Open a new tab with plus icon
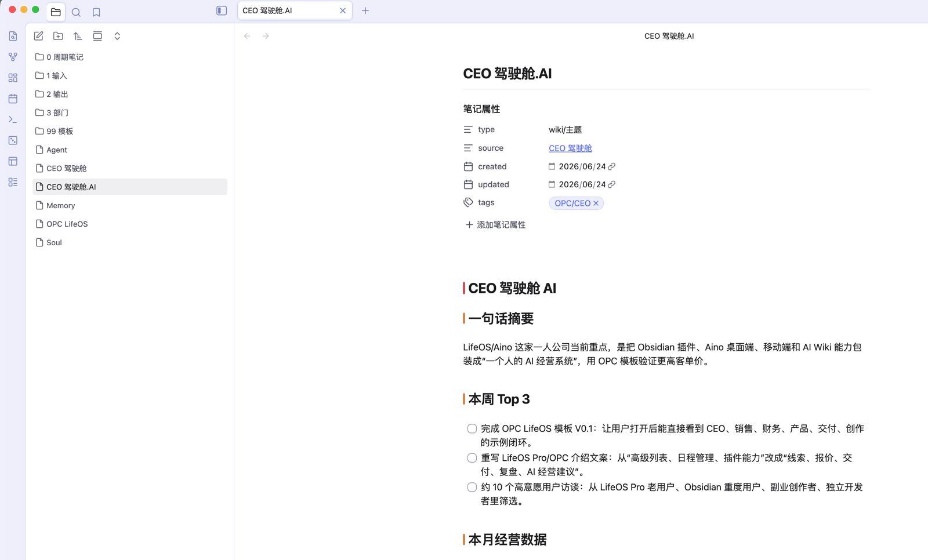This screenshot has height=560, width=928. 365,10
